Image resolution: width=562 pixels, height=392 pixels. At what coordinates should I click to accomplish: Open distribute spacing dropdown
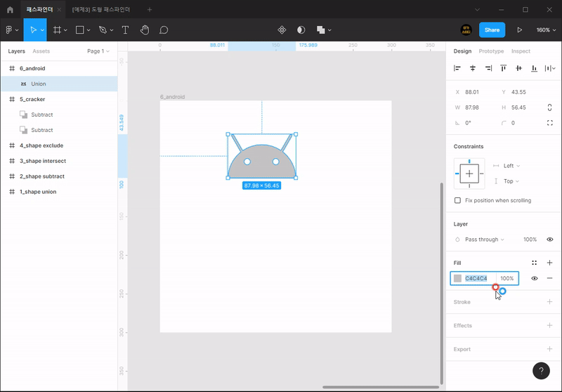coord(550,68)
